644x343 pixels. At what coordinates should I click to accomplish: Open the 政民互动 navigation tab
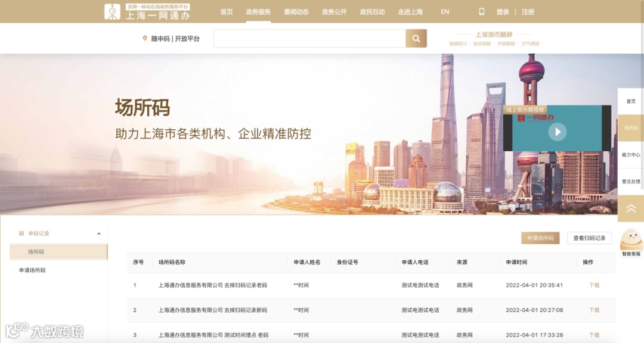(x=372, y=12)
